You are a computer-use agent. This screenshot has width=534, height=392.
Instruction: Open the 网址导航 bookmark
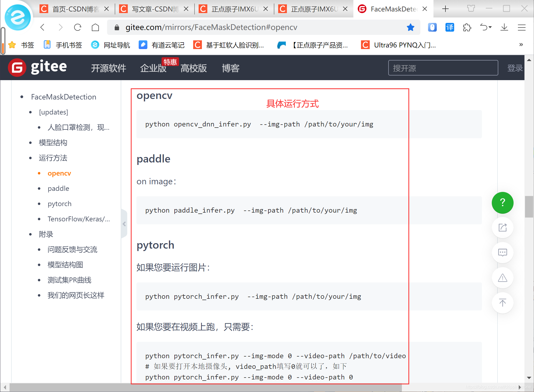point(111,45)
